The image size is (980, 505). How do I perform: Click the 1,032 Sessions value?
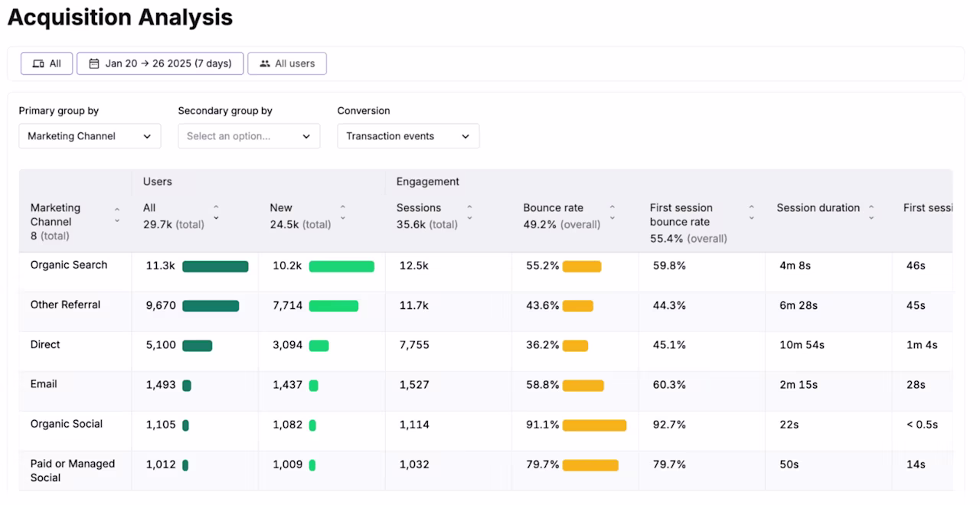[x=414, y=464]
